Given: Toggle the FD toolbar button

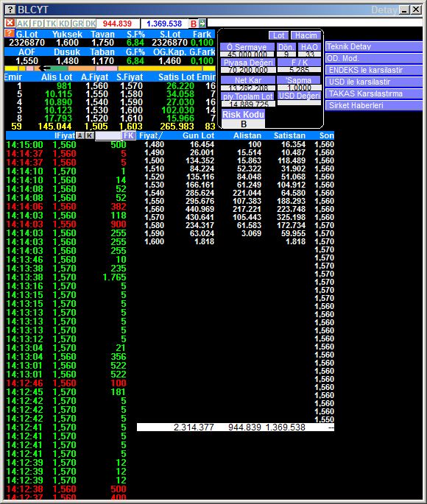Looking at the screenshot, I should (x=38, y=24).
